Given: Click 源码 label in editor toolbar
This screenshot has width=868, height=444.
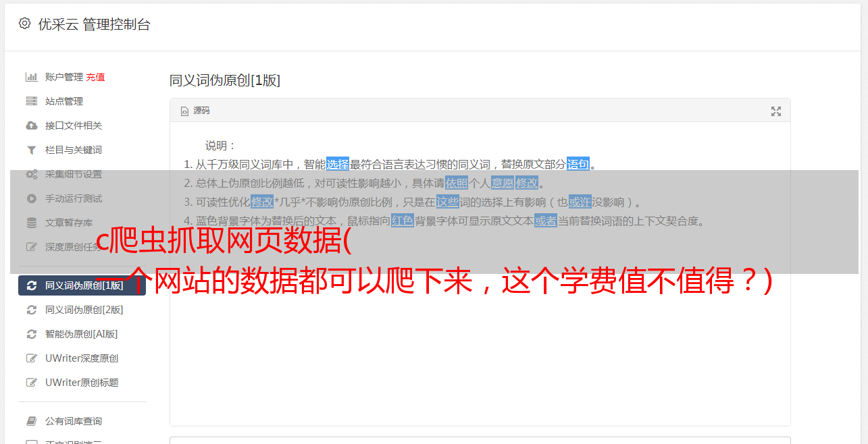Looking at the screenshot, I should coord(201,111).
